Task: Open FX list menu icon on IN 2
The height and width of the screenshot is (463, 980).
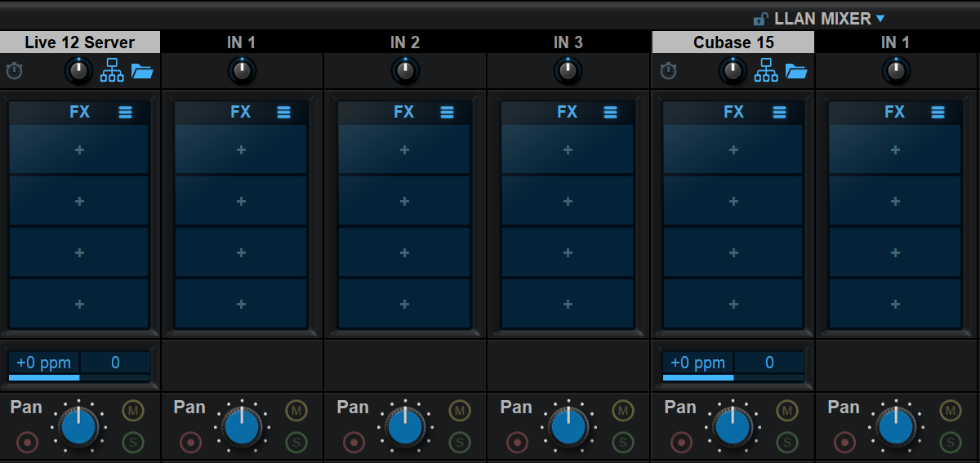Action: (x=447, y=113)
